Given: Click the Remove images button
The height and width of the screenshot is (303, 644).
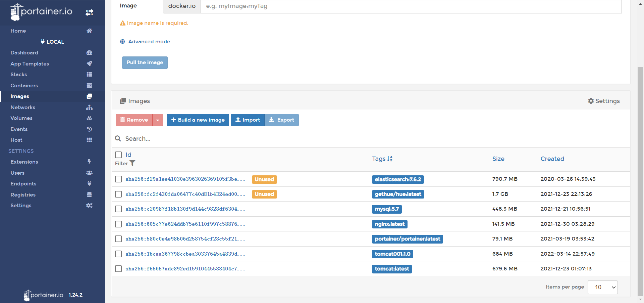Looking at the screenshot, I should tap(134, 120).
